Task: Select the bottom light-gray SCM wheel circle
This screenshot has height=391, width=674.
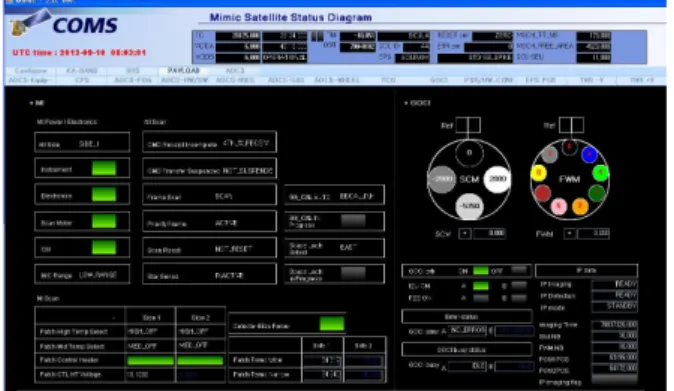Action: click(x=469, y=206)
